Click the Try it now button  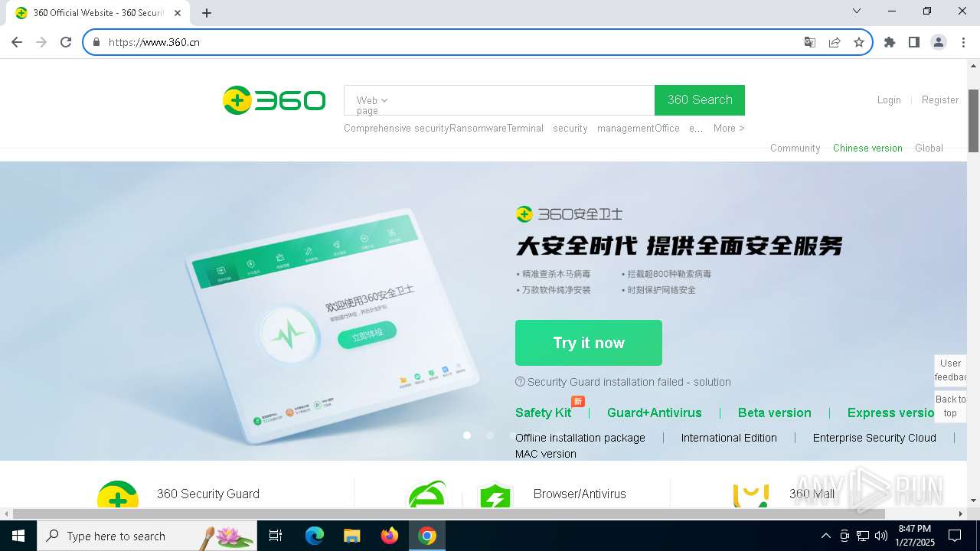click(589, 343)
